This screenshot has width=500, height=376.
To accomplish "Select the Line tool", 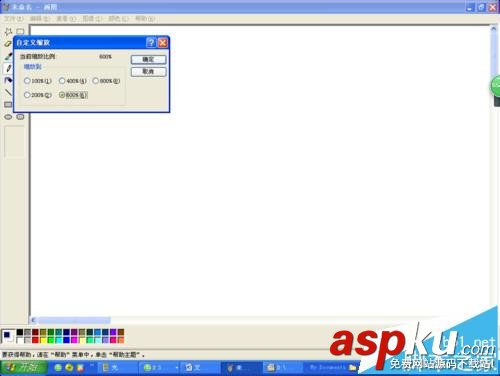I will pos(8,92).
